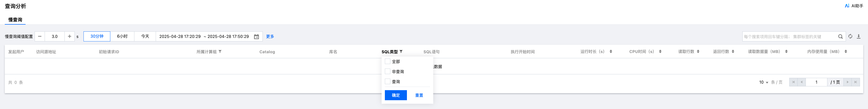Open the AI助手 assistant

854,6
